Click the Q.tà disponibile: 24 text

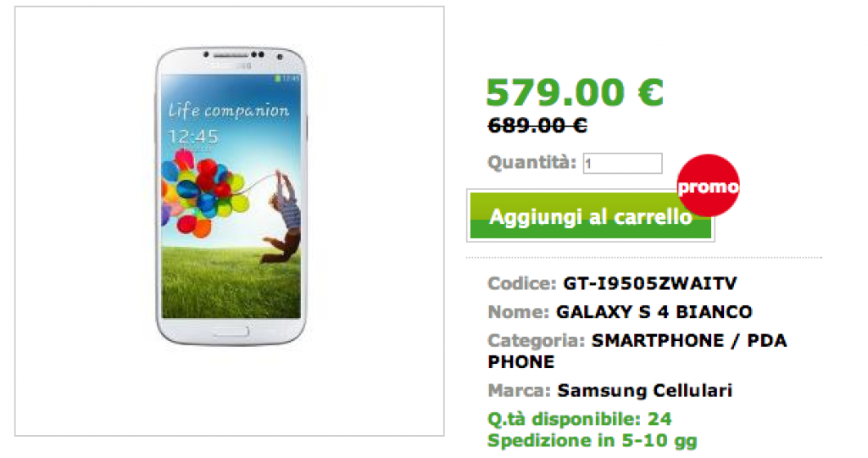coord(580,419)
